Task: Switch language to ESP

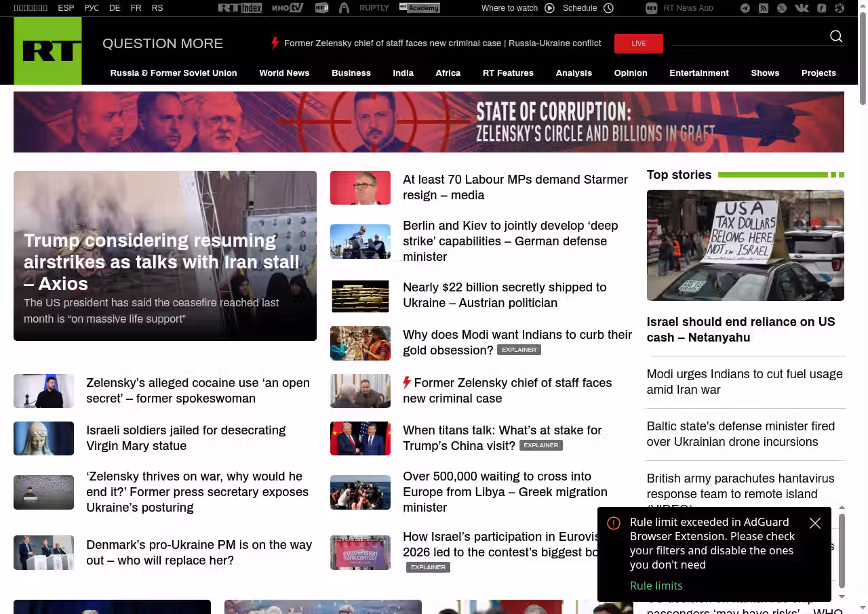Action: 66,8
